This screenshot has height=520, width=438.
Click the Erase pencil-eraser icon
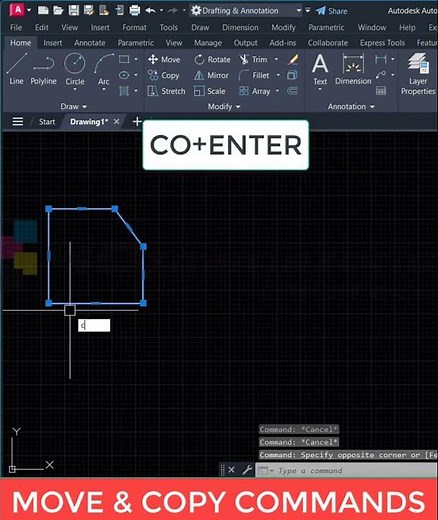[x=293, y=59]
